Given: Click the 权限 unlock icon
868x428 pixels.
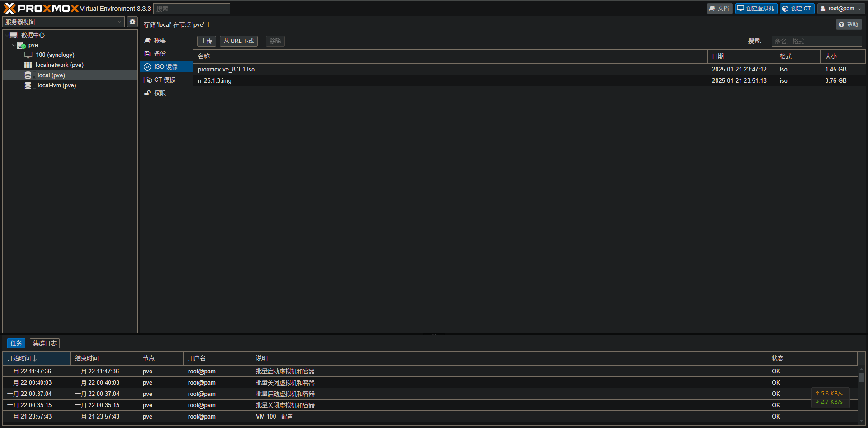Looking at the screenshot, I should (x=147, y=93).
